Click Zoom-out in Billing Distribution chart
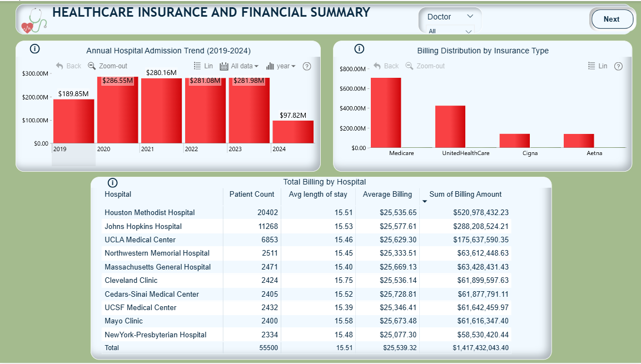This screenshot has height=364, width=641. click(x=425, y=66)
